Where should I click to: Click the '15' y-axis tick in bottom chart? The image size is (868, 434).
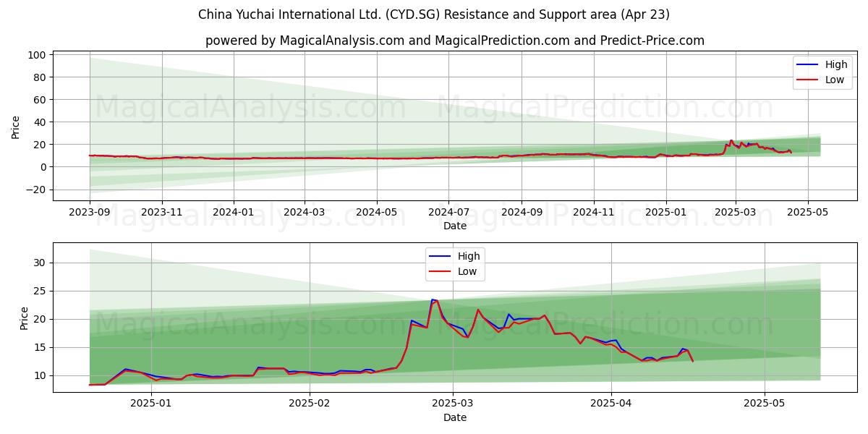click(x=41, y=347)
